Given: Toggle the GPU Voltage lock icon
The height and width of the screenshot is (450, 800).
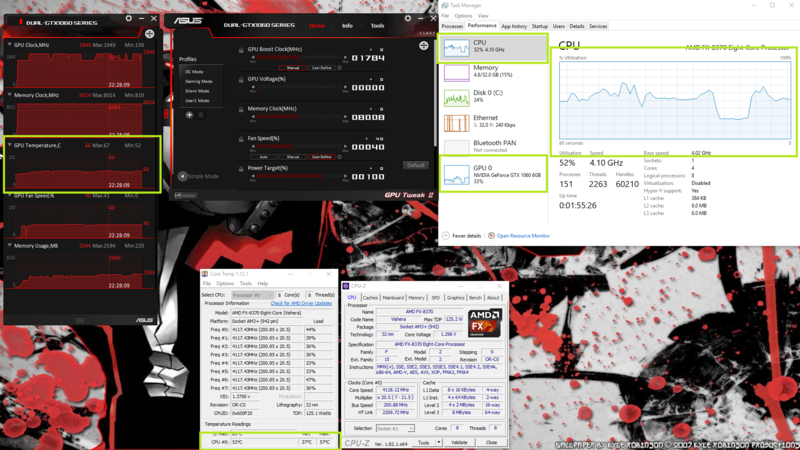Looking at the screenshot, I should (x=241, y=80).
